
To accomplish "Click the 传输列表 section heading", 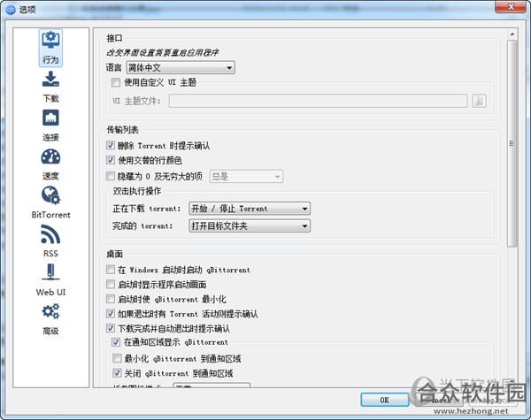I will coord(123,130).
